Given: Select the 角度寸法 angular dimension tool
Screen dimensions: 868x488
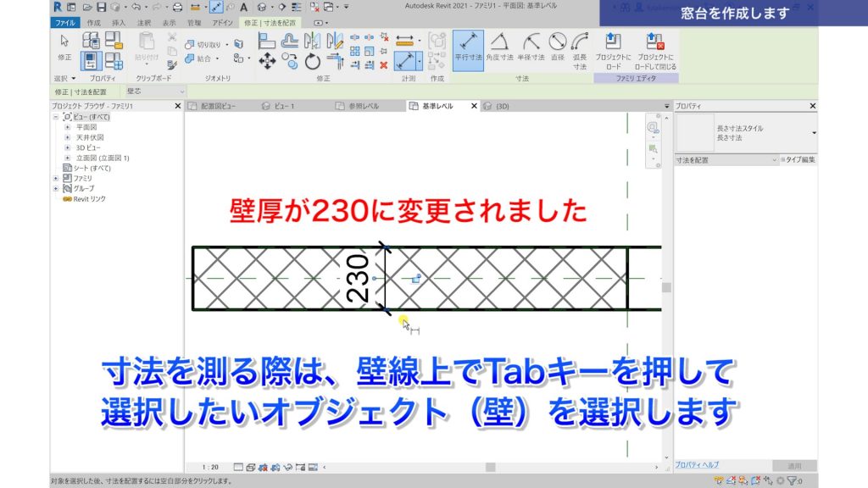Looking at the screenshot, I should point(500,49).
